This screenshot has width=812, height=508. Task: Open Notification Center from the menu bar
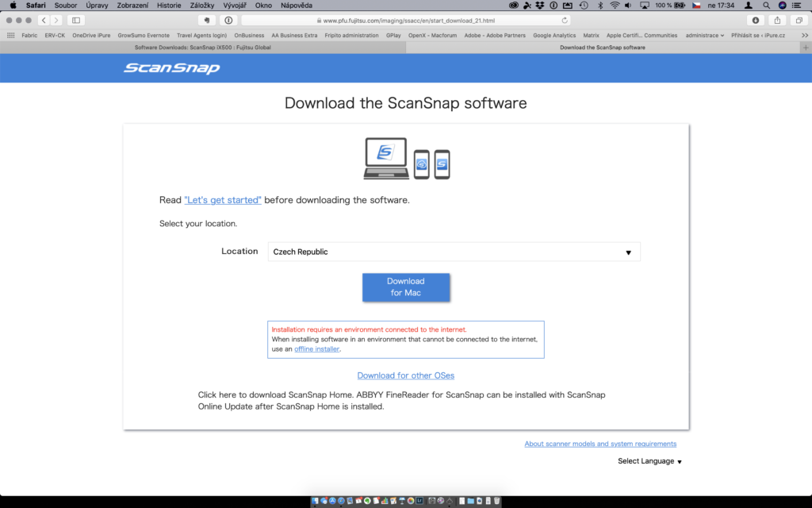click(797, 6)
